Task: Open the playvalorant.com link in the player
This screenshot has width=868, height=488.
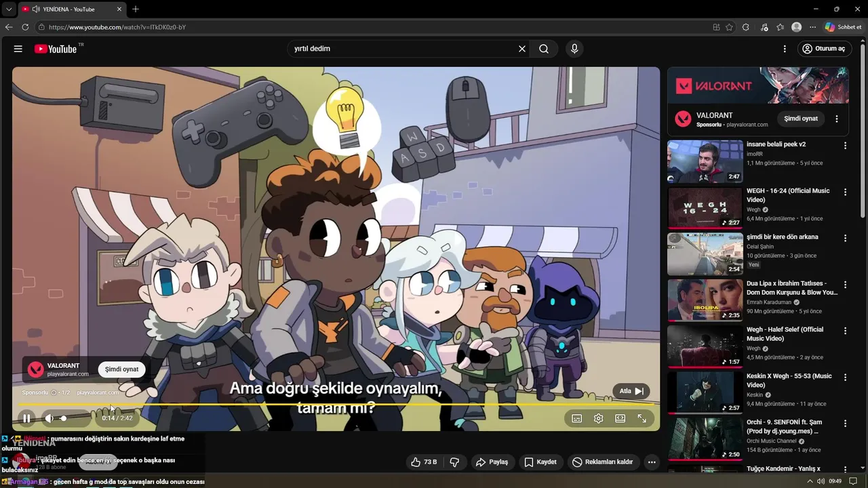Action: pos(98,392)
